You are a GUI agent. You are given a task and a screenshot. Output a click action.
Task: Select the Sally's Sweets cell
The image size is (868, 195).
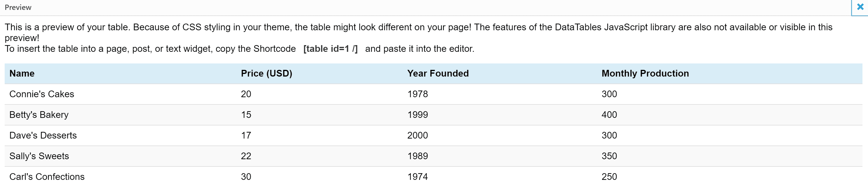click(39, 156)
